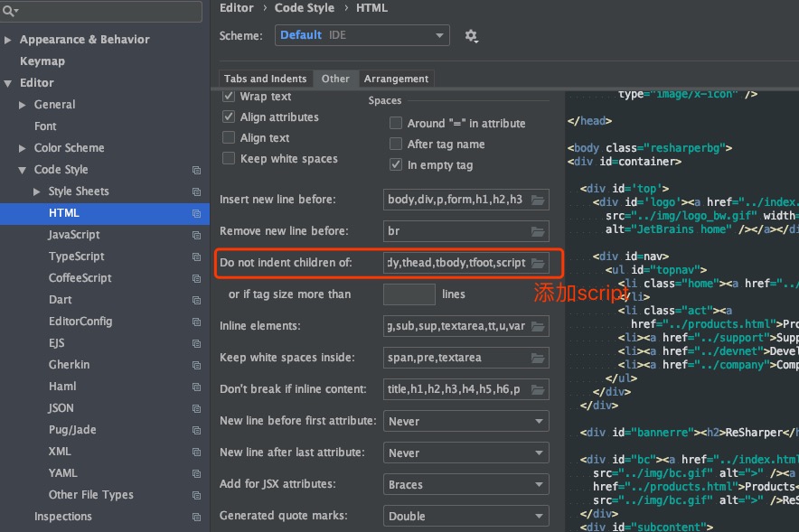Collapse the Editor tree node
Screen dimensions: 799x532
[x=7, y=83]
